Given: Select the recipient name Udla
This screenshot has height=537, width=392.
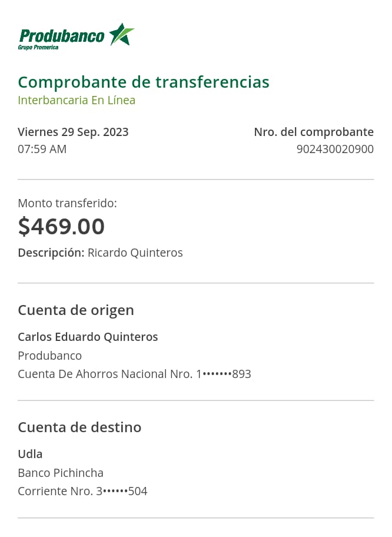Looking at the screenshot, I should click(30, 454).
